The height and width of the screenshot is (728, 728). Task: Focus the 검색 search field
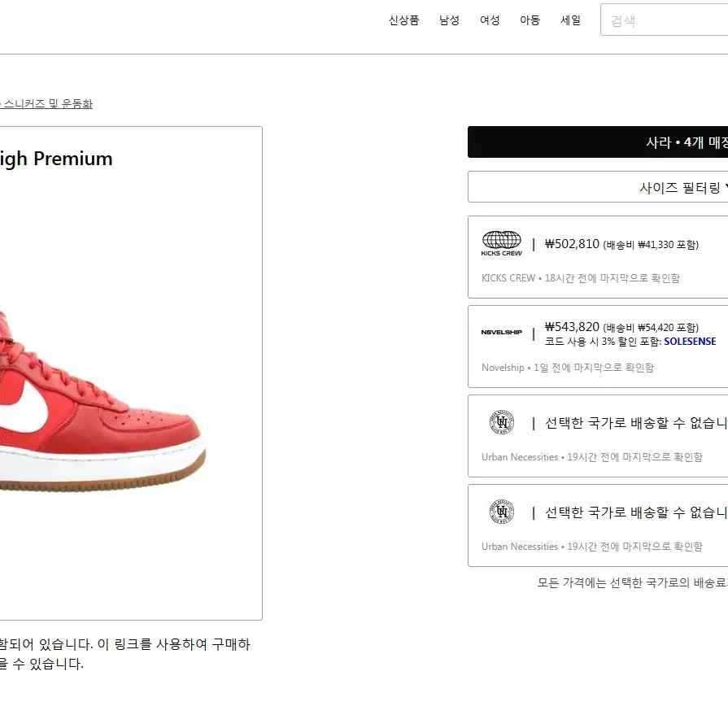(x=665, y=20)
